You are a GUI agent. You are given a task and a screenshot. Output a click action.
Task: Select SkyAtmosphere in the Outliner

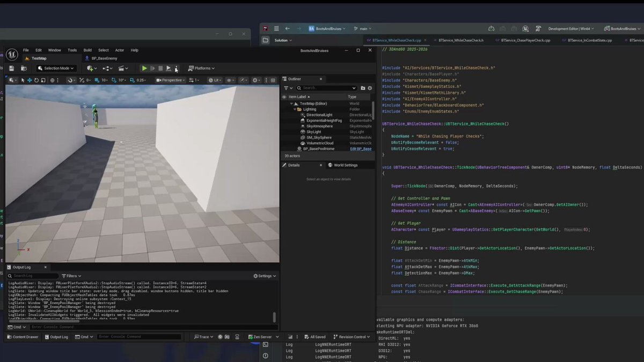(319, 126)
